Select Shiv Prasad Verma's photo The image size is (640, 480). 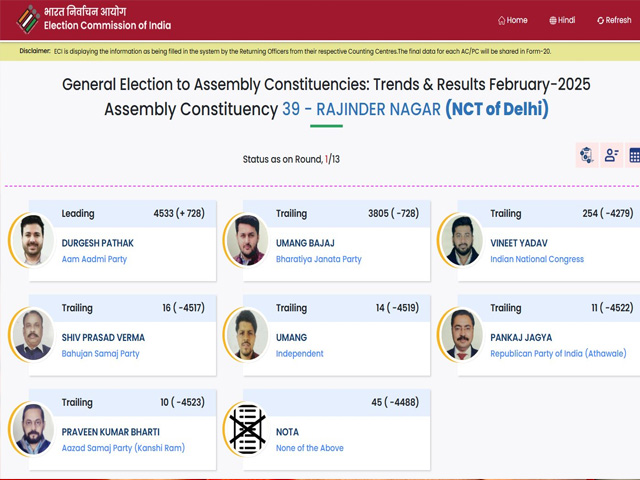point(32,335)
